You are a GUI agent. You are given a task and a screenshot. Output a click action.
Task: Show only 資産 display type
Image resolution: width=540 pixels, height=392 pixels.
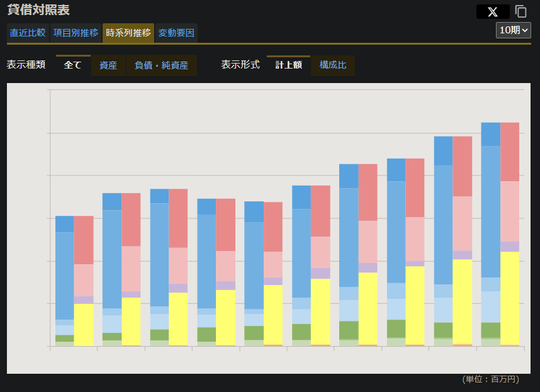108,65
